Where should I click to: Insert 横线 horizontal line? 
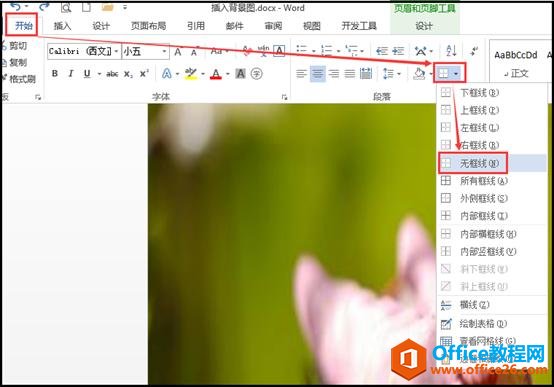pyautogui.click(x=491, y=305)
